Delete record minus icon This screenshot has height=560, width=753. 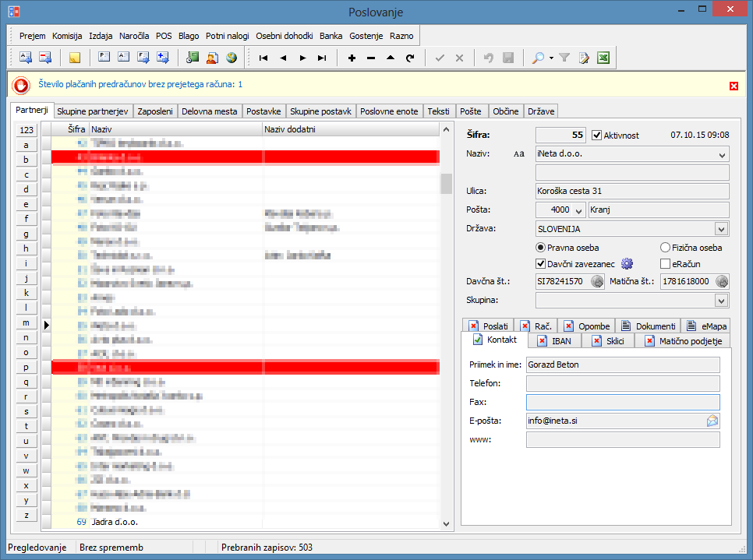point(371,58)
